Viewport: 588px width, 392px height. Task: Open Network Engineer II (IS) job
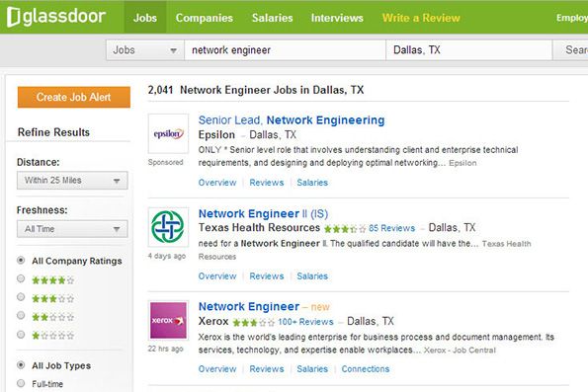(x=263, y=213)
